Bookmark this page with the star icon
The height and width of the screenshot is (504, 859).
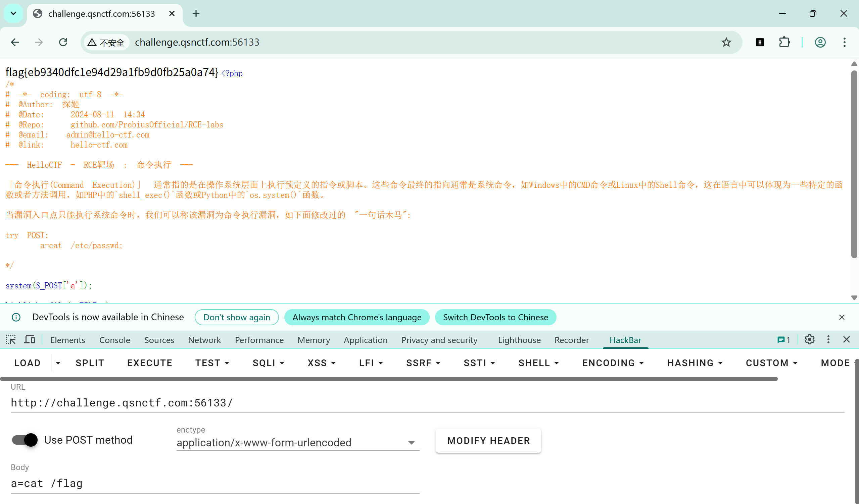point(726,42)
